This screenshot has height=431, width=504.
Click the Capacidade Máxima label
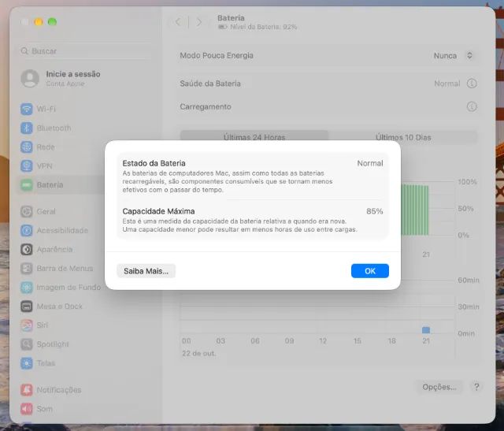point(158,211)
